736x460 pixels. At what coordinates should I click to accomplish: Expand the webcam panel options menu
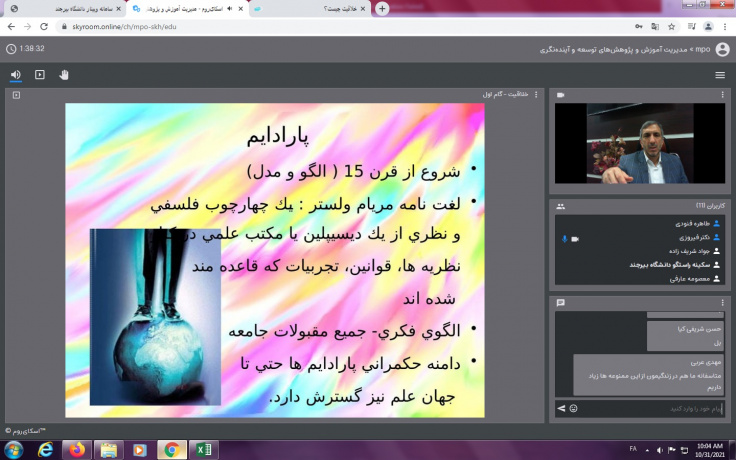click(722, 95)
